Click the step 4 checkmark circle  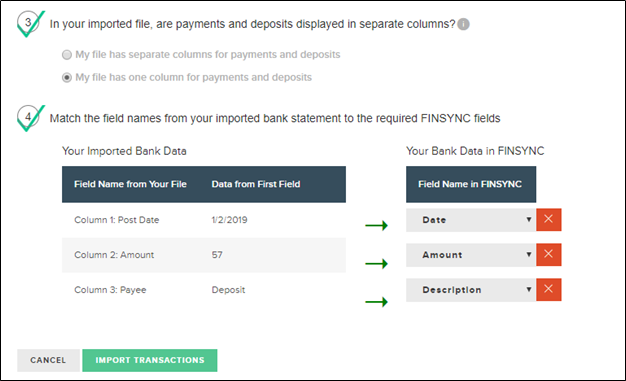28,118
